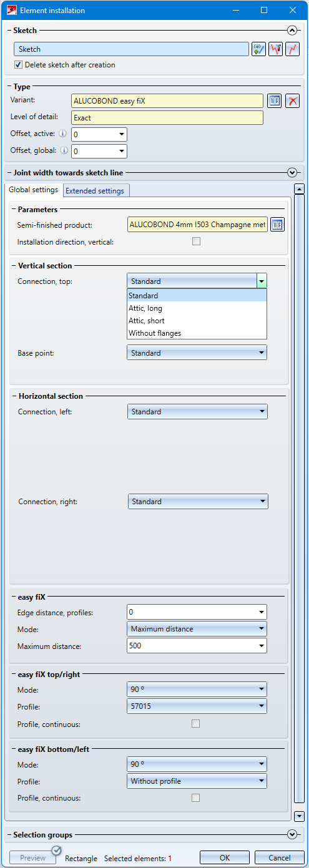The height and width of the screenshot is (868, 309).
Task: Toggle Delete sketch after creation checkbox
Action: [x=18, y=65]
